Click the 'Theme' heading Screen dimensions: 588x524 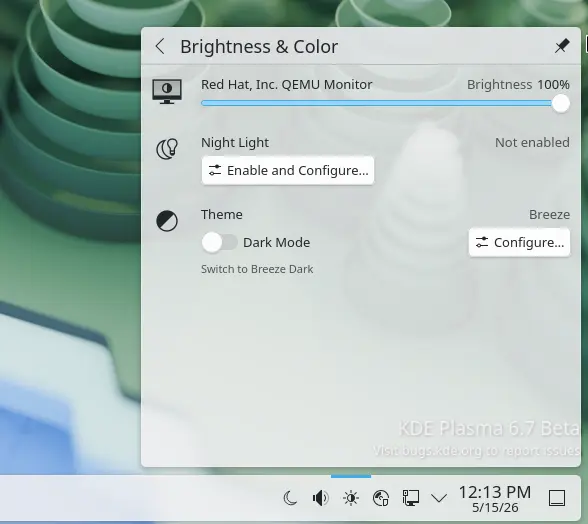(x=222, y=215)
